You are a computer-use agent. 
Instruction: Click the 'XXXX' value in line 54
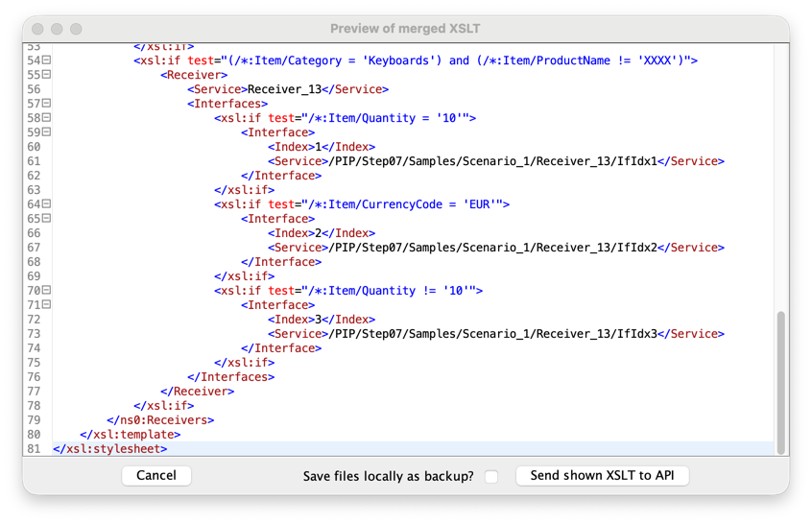pyautogui.click(x=660, y=60)
